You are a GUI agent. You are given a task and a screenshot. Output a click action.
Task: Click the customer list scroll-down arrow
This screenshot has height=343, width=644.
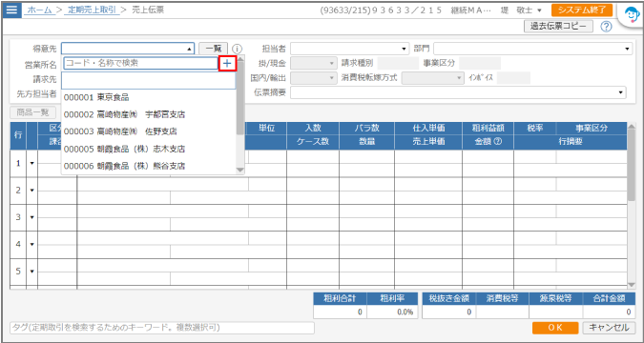pos(240,170)
